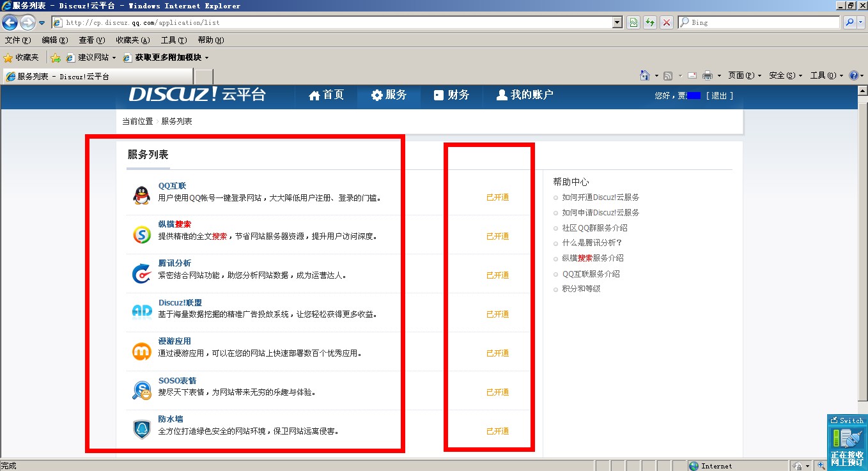Click the QQ penguin icon for QQ互联
This screenshot has height=471, width=868.
coord(141,195)
